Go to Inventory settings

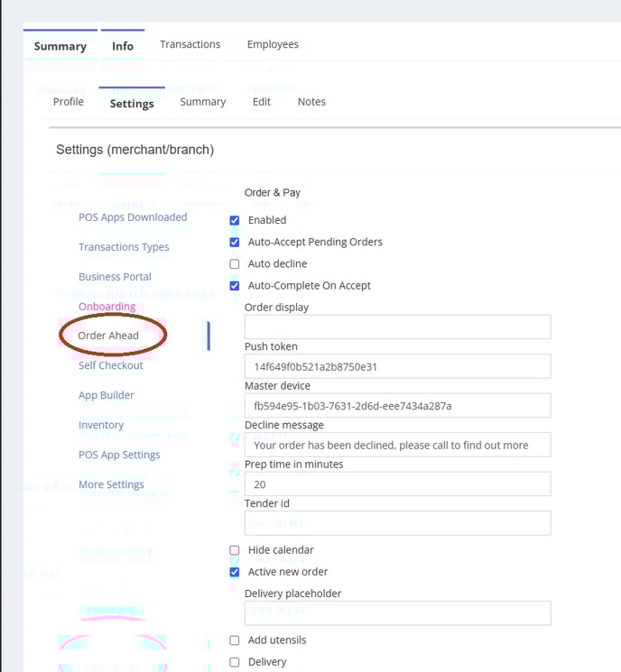[101, 425]
